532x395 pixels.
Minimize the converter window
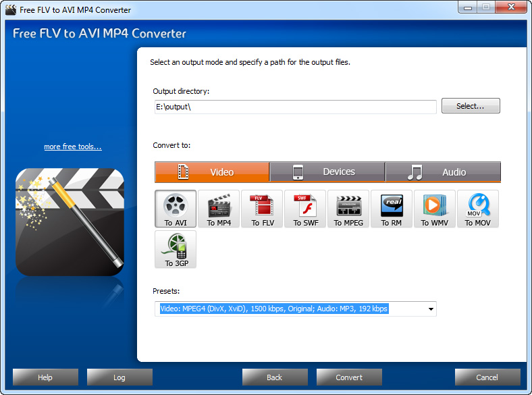[468, 7]
